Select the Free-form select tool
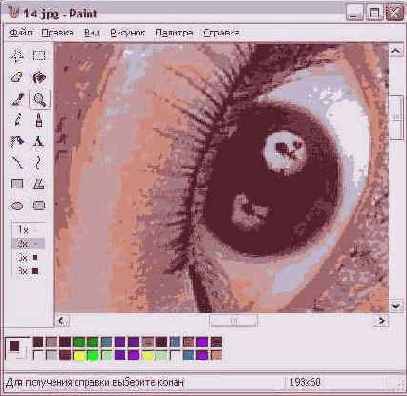This screenshot has height=396, width=407. [17, 56]
